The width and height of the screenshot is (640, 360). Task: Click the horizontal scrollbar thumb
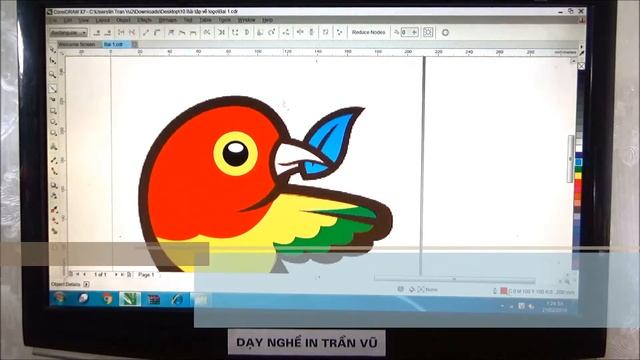(455, 279)
